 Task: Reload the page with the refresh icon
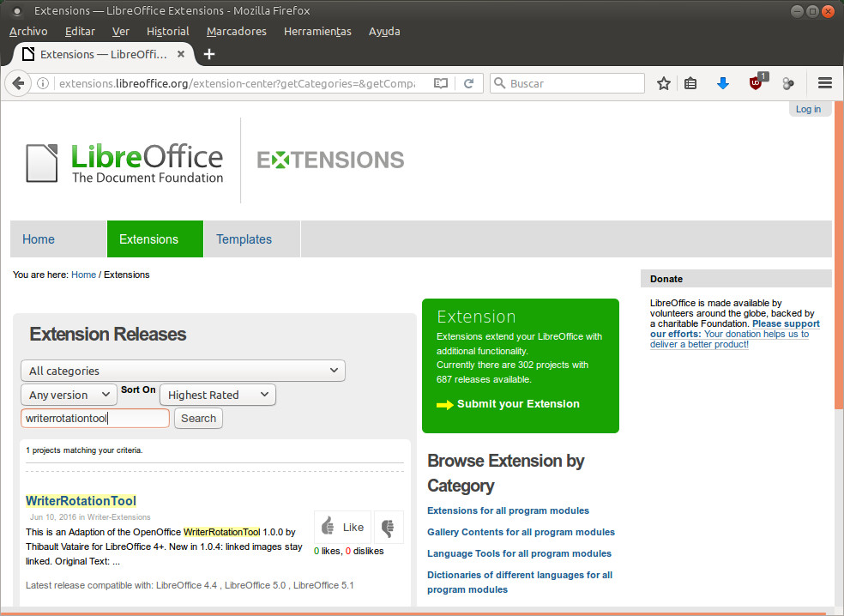point(469,83)
